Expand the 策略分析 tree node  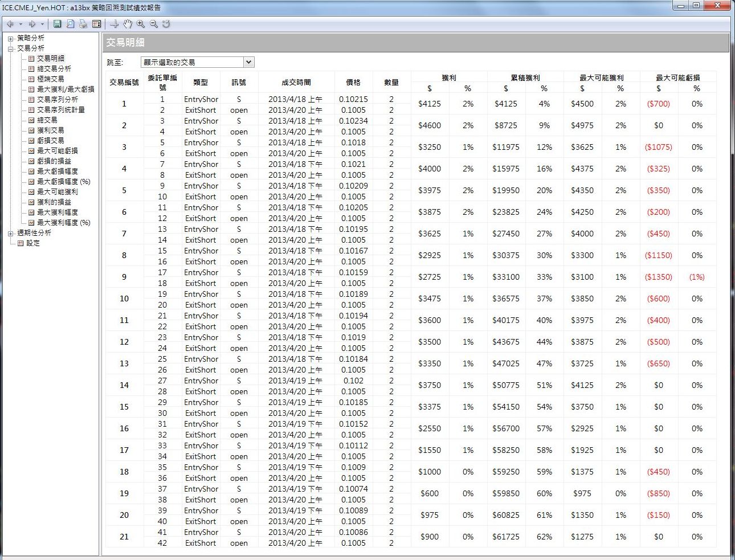tap(10, 39)
